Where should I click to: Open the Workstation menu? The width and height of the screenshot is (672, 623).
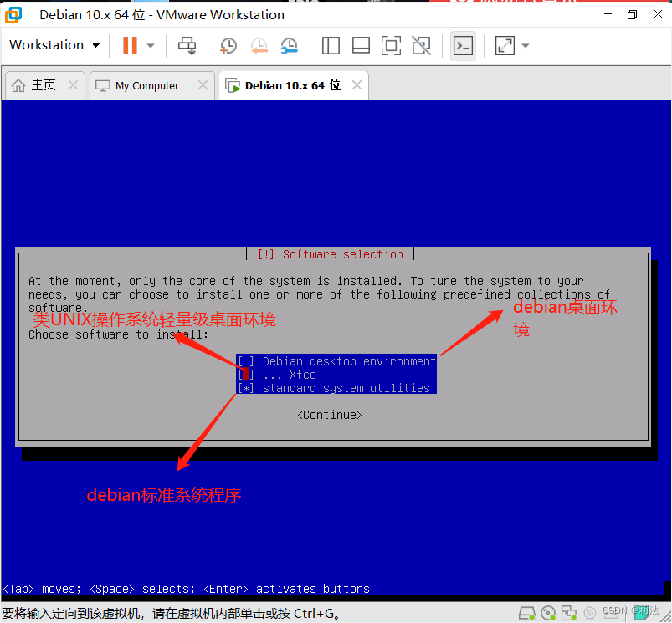click(x=54, y=45)
